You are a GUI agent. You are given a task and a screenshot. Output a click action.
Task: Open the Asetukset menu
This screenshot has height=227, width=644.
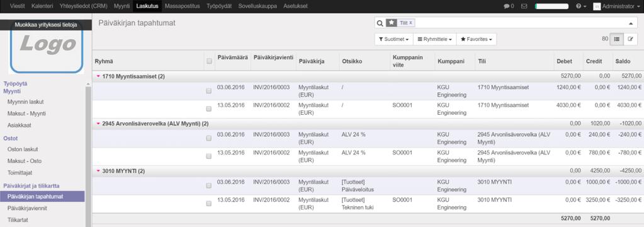[295, 6]
